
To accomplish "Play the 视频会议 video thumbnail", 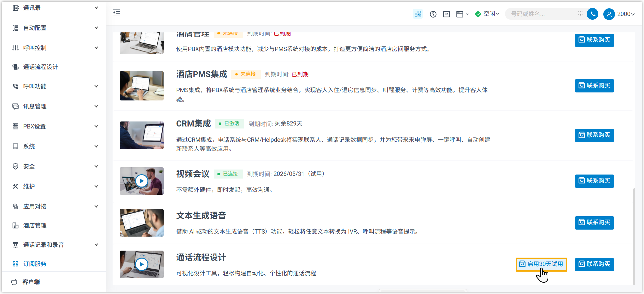I will coord(142,181).
